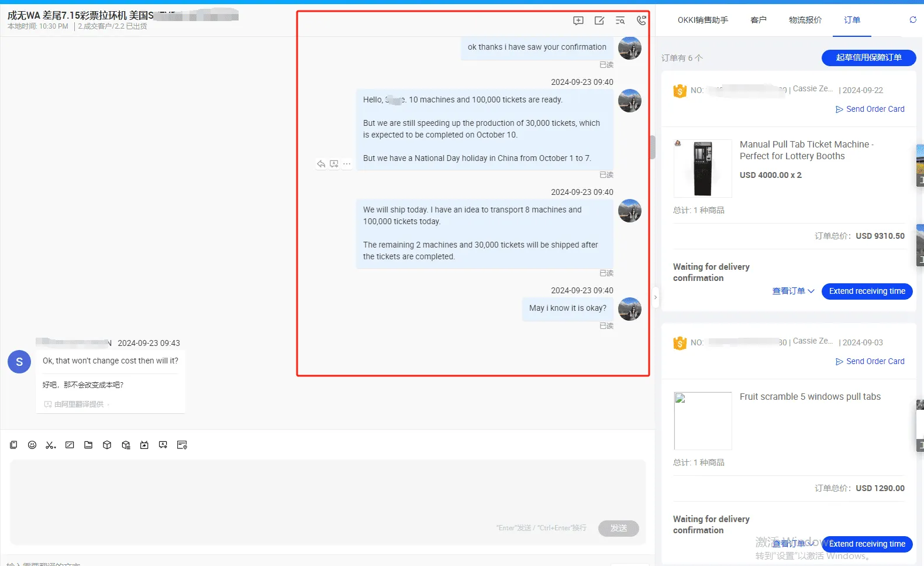Extend receiving time for the USD 9310.50 order
The image size is (924, 566).
pyautogui.click(x=867, y=291)
